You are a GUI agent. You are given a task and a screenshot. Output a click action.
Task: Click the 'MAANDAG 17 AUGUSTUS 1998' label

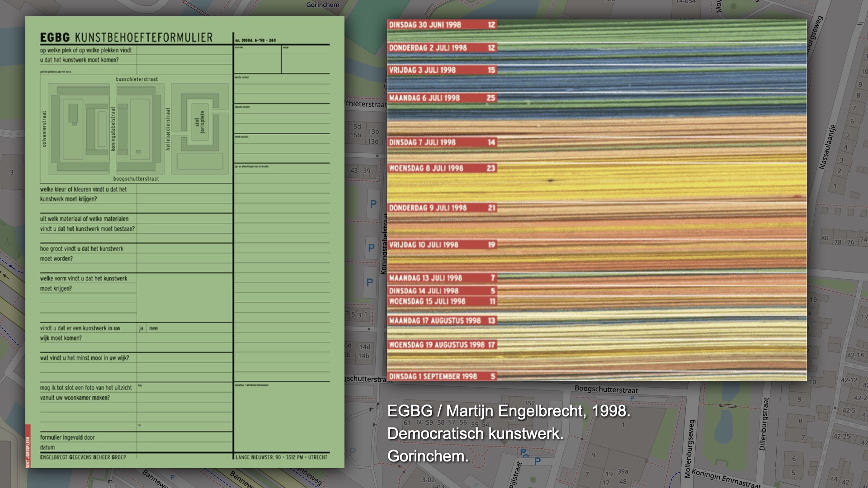(442, 321)
